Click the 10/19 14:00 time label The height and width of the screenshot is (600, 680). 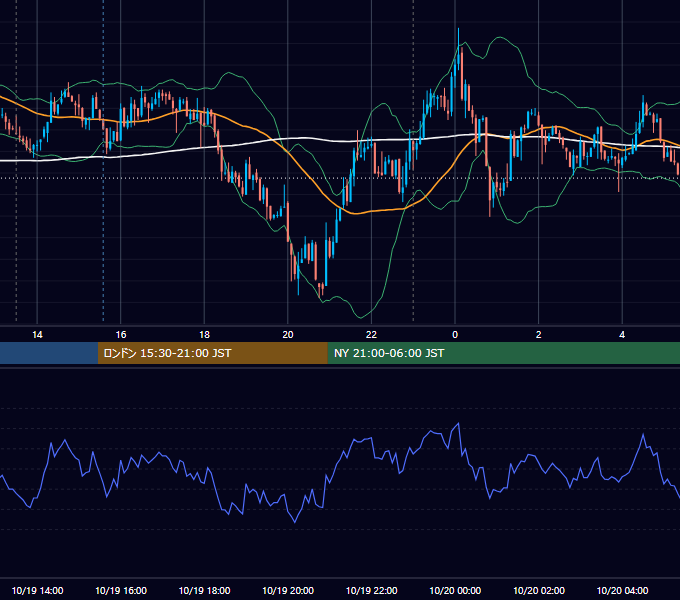click(x=37, y=590)
